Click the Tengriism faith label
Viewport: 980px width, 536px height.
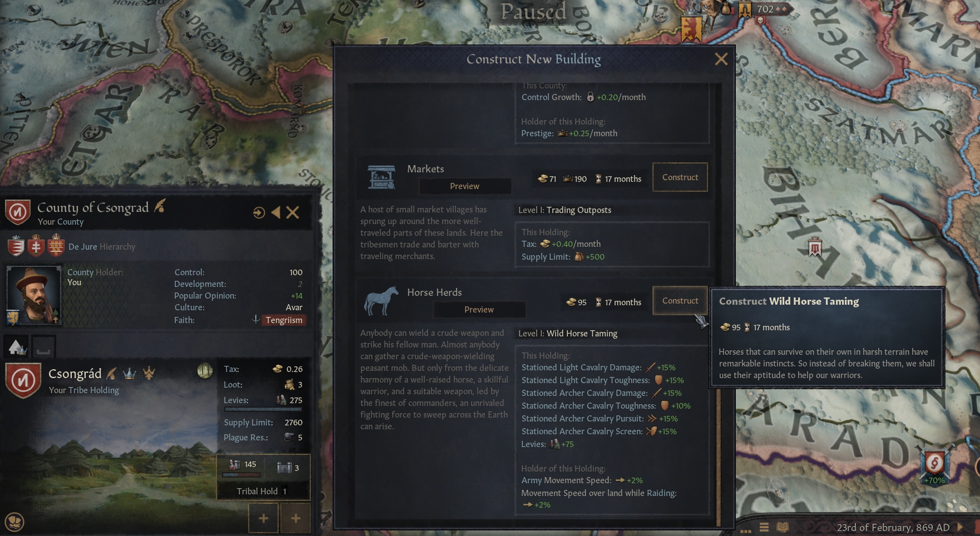(284, 320)
